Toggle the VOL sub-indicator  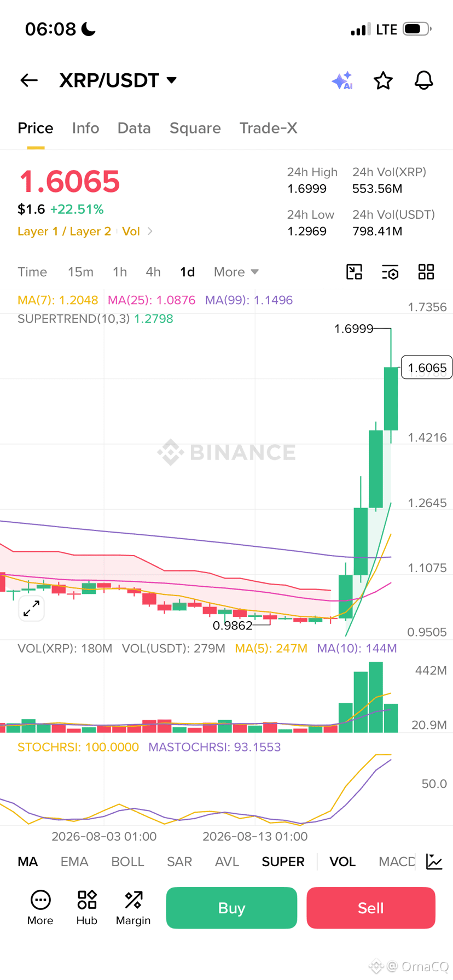point(342,862)
